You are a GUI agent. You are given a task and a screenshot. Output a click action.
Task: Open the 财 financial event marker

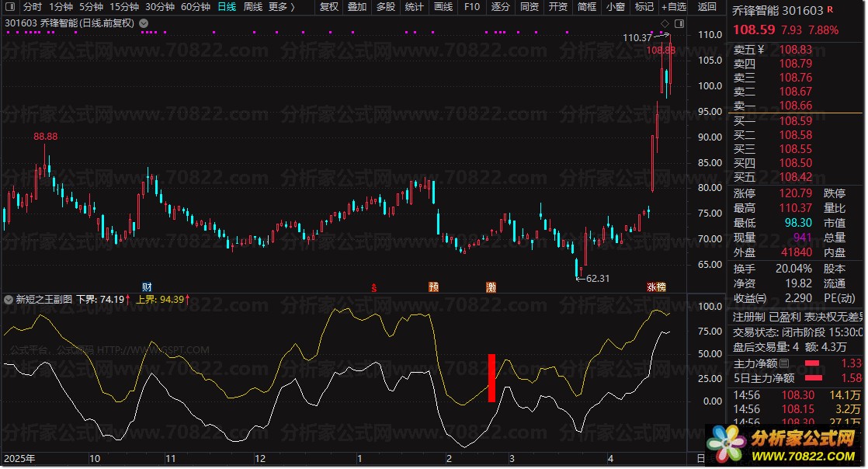click(147, 287)
